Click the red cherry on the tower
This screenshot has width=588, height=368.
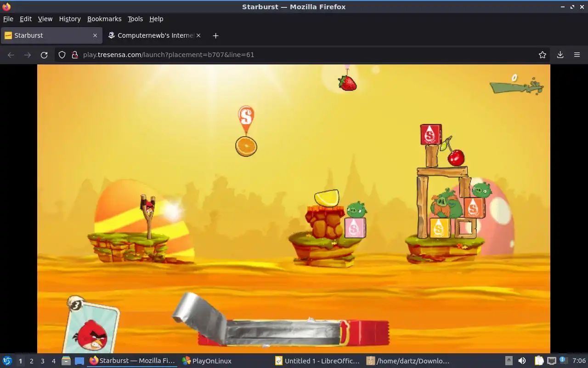pos(456,157)
